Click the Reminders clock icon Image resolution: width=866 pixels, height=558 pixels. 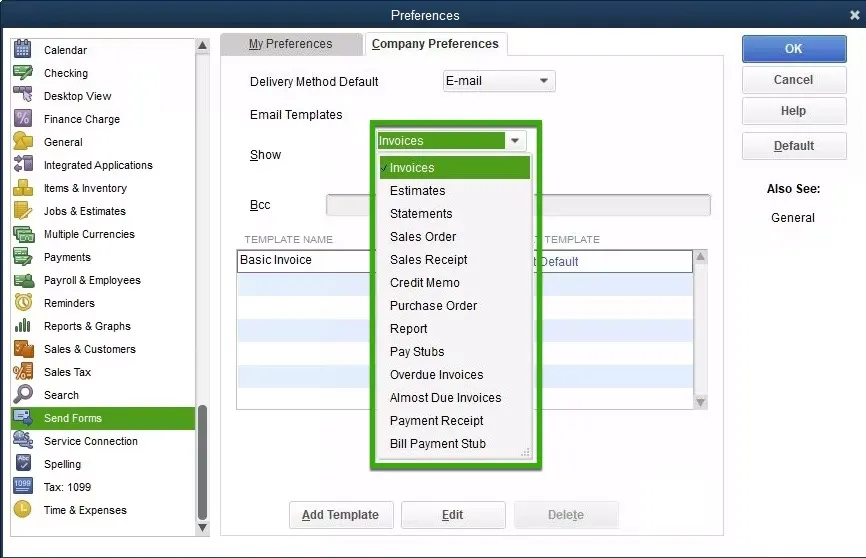click(x=23, y=302)
